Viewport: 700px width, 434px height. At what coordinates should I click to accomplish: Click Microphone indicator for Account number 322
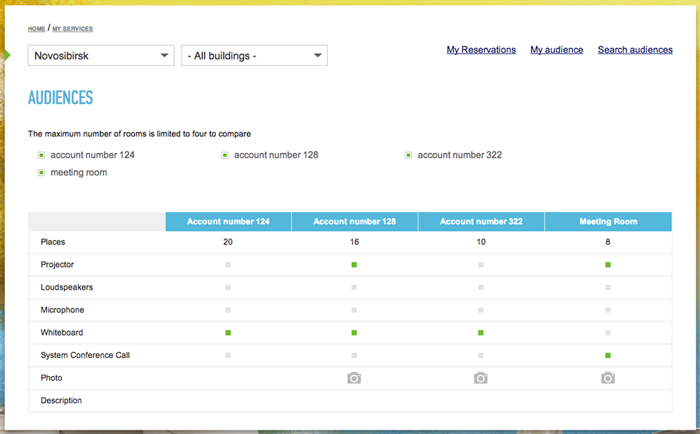pos(481,310)
